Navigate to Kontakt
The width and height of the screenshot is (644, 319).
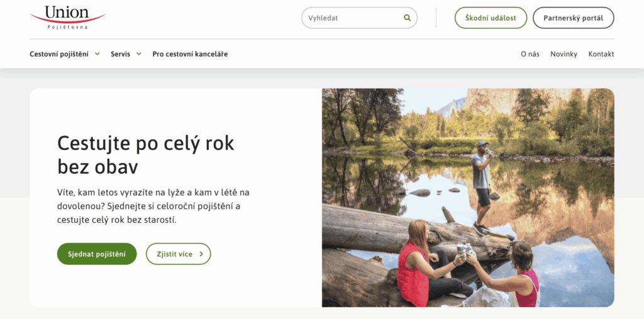pos(601,54)
